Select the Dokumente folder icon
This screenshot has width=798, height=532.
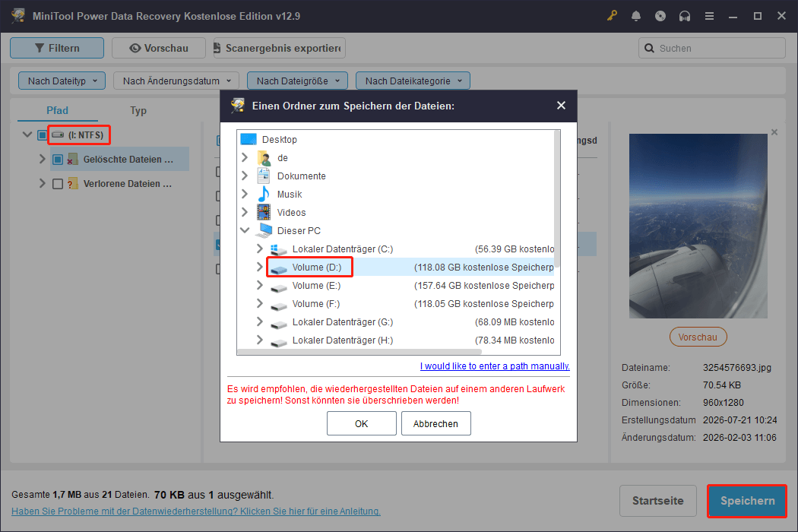[x=264, y=176]
